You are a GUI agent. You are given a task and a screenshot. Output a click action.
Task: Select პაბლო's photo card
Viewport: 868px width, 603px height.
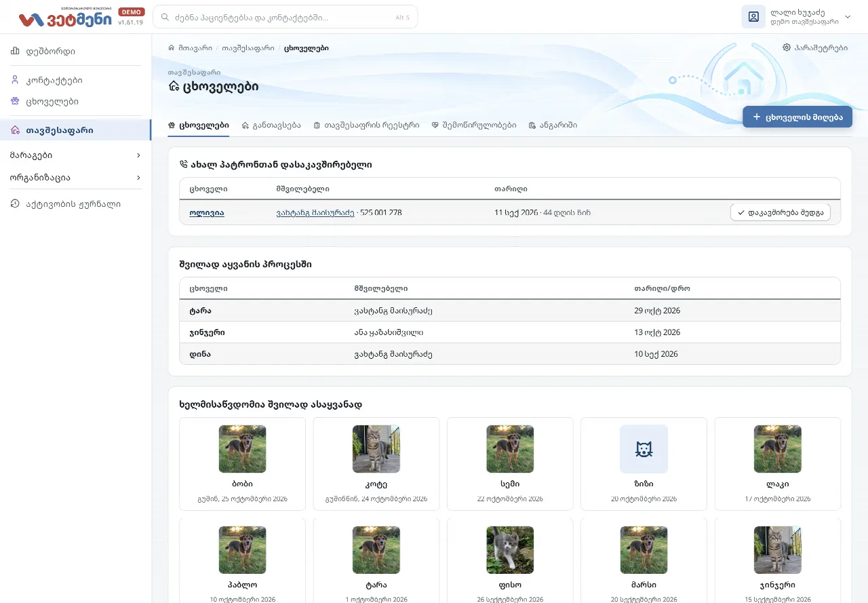pyautogui.click(x=242, y=561)
